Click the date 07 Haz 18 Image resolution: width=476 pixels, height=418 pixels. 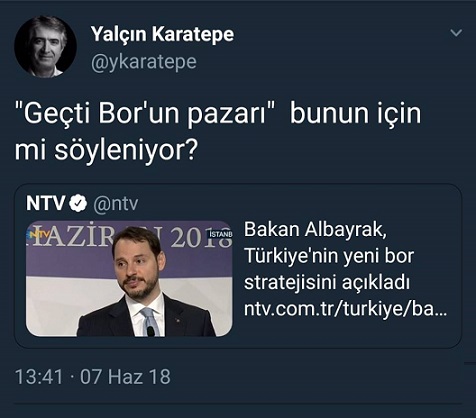[x=125, y=377]
